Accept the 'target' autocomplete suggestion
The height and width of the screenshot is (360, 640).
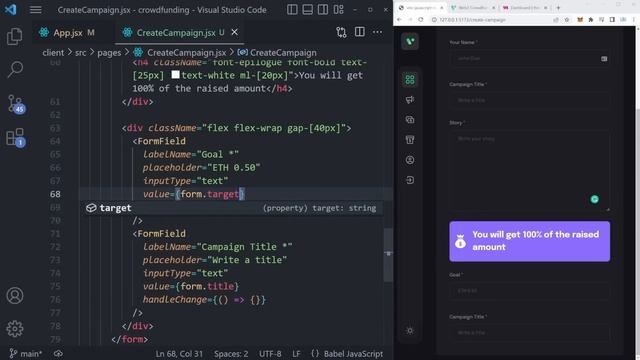point(232,208)
